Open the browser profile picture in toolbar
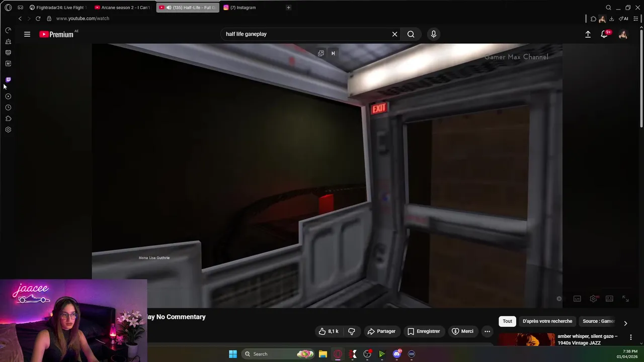 coord(602,19)
